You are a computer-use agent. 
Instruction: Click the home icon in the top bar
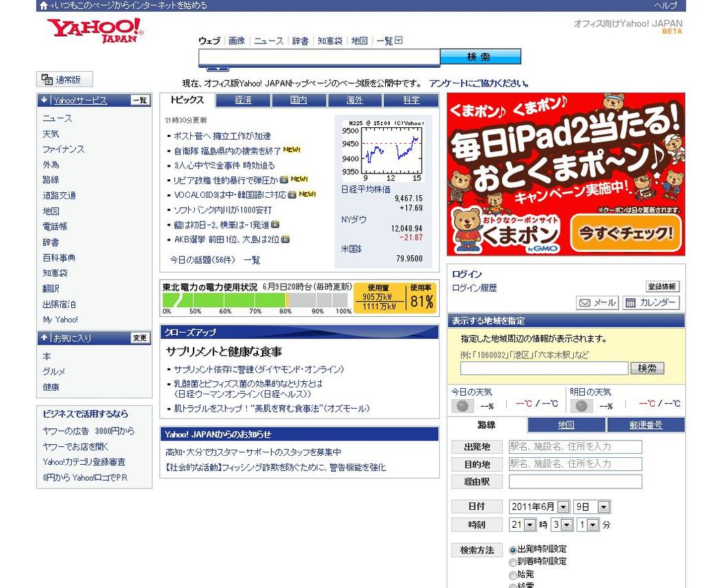pos(44,6)
